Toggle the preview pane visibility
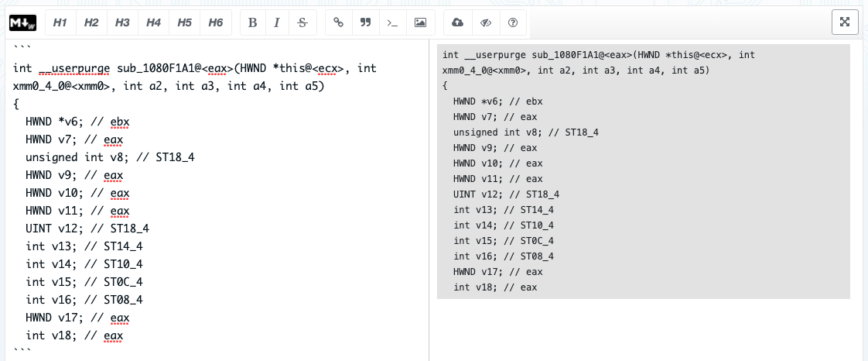868x361 pixels. 486,22
